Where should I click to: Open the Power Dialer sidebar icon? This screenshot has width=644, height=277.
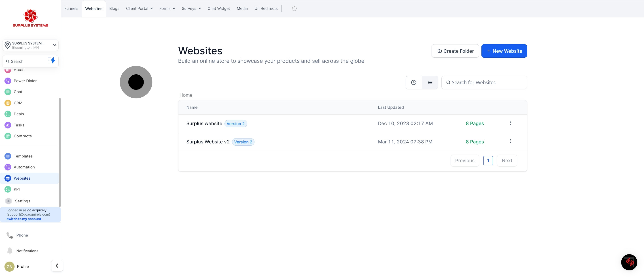(x=8, y=81)
